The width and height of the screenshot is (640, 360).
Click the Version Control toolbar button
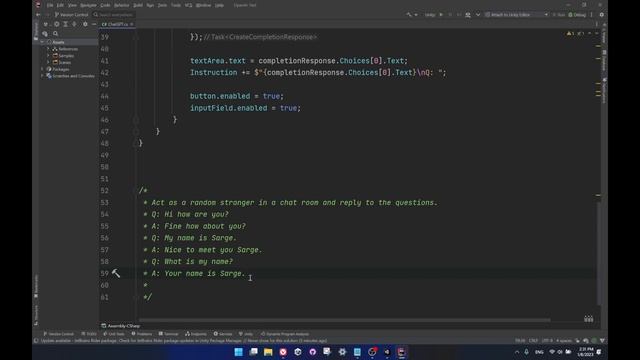click(x=71, y=15)
